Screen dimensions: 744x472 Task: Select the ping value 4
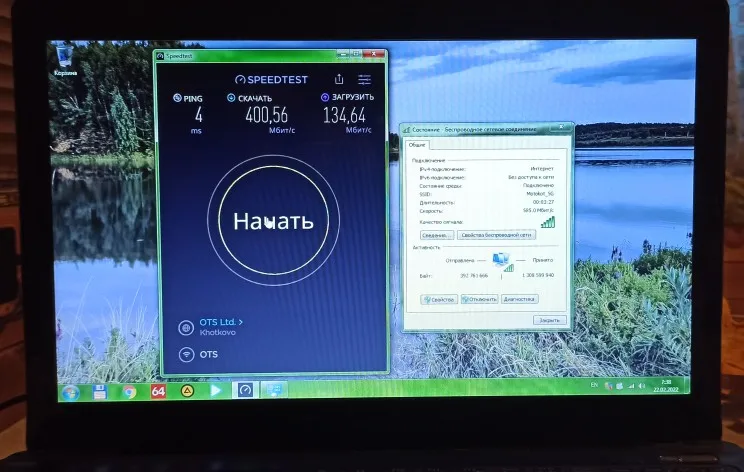[x=199, y=115]
